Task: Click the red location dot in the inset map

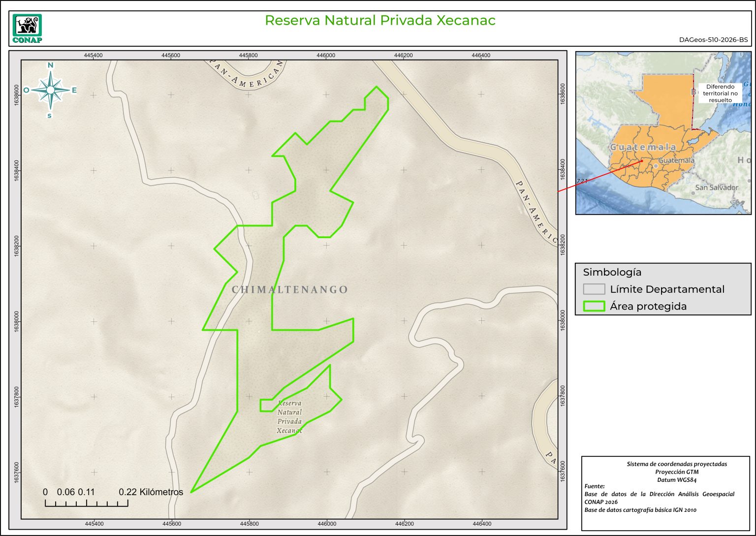Action: point(642,161)
